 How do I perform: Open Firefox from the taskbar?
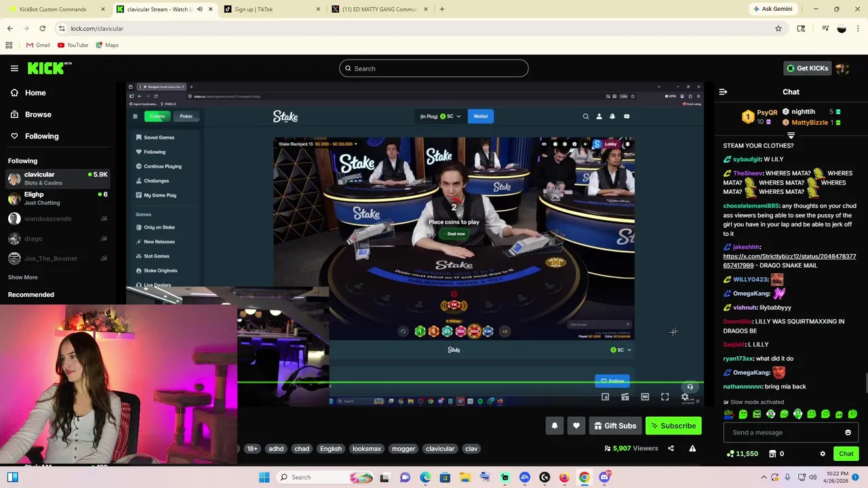coord(564,477)
